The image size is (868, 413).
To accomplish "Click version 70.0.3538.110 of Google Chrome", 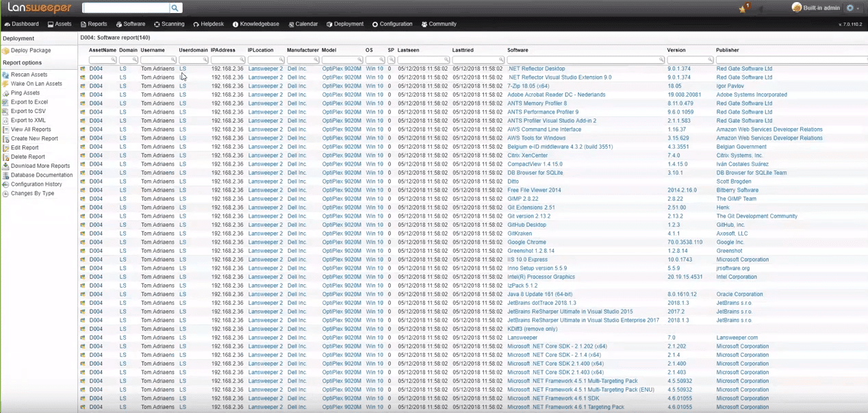I will coord(685,242).
